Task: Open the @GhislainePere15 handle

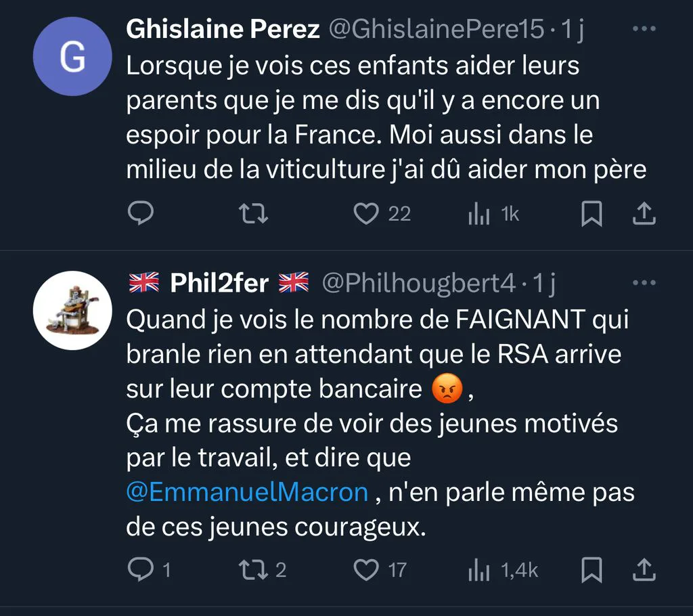Action: (x=437, y=29)
